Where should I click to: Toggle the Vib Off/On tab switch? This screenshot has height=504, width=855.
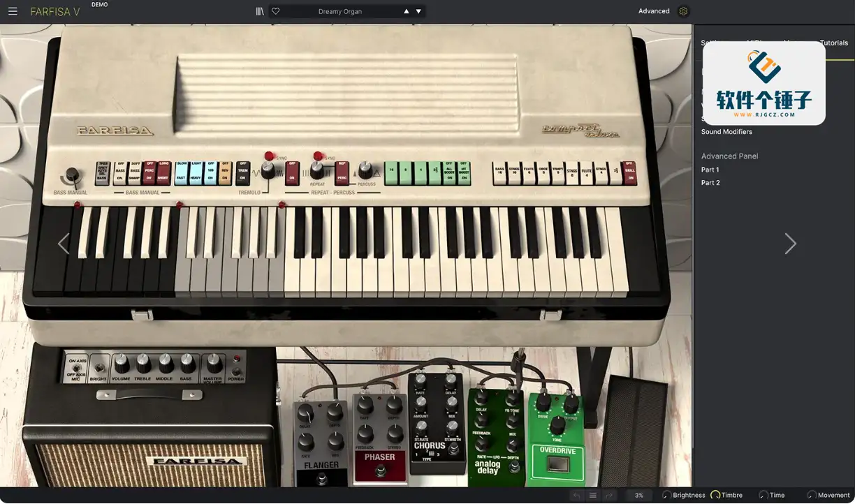[x=210, y=173]
